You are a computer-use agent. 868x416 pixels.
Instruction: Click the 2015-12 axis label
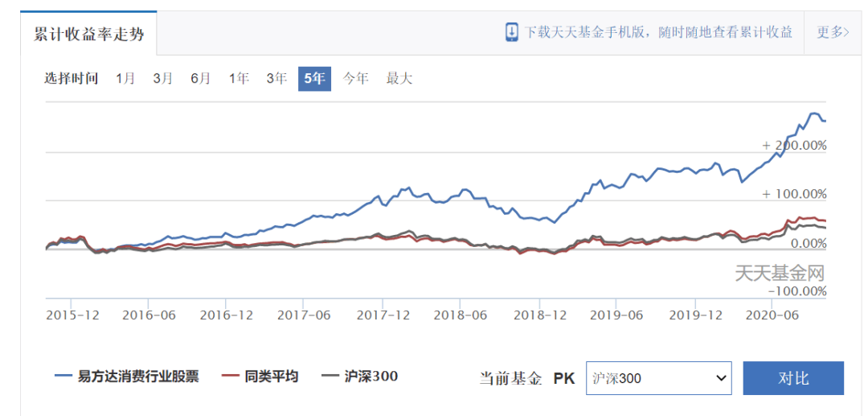(x=72, y=315)
